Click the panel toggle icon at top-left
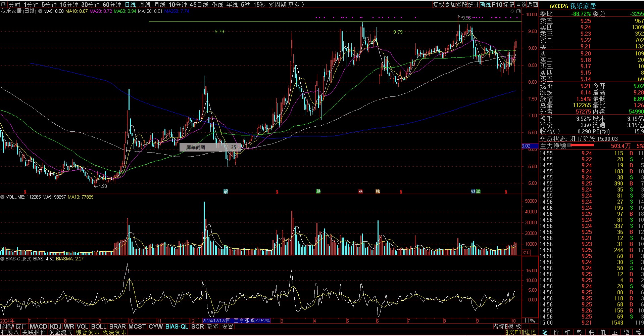 pyautogui.click(x=3, y=5)
